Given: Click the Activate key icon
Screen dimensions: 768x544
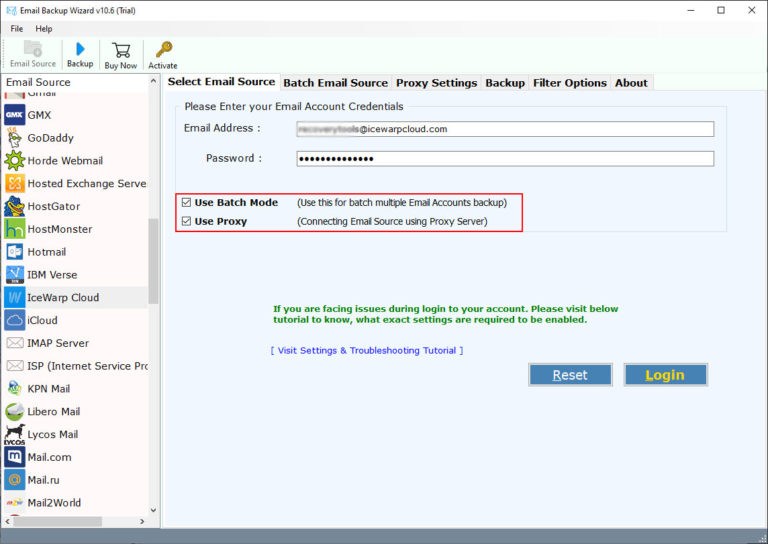Looking at the screenshot, I should 164,49.
